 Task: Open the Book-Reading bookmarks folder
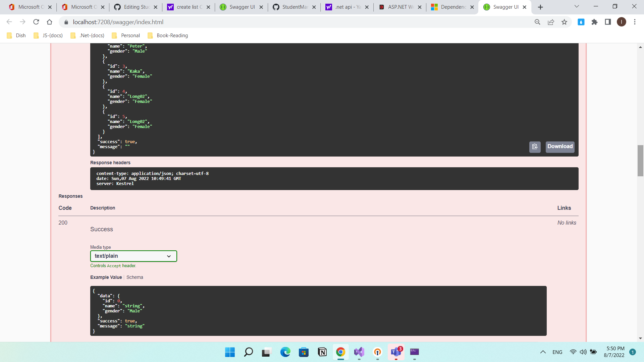pyautogui.click(x=172, y=35)
